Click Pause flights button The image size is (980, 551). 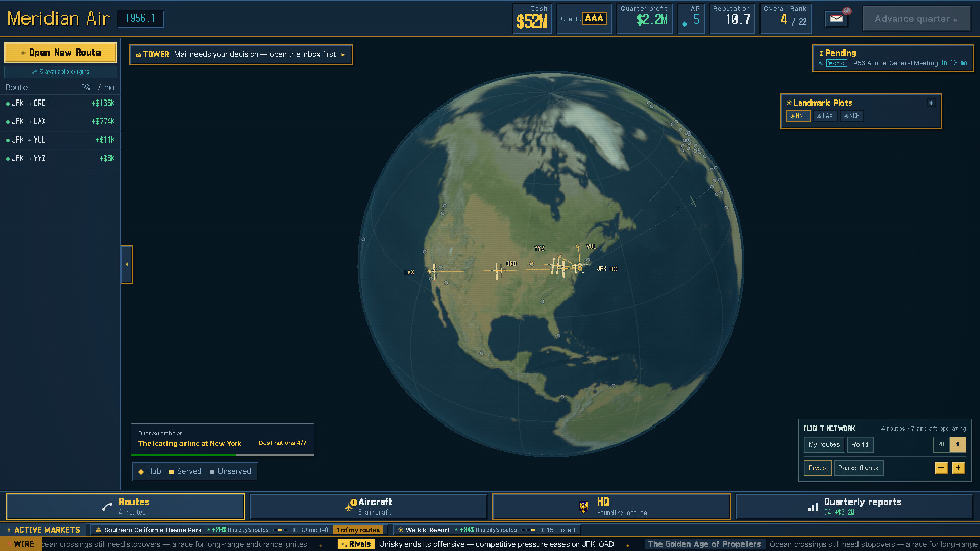(858, 468)
